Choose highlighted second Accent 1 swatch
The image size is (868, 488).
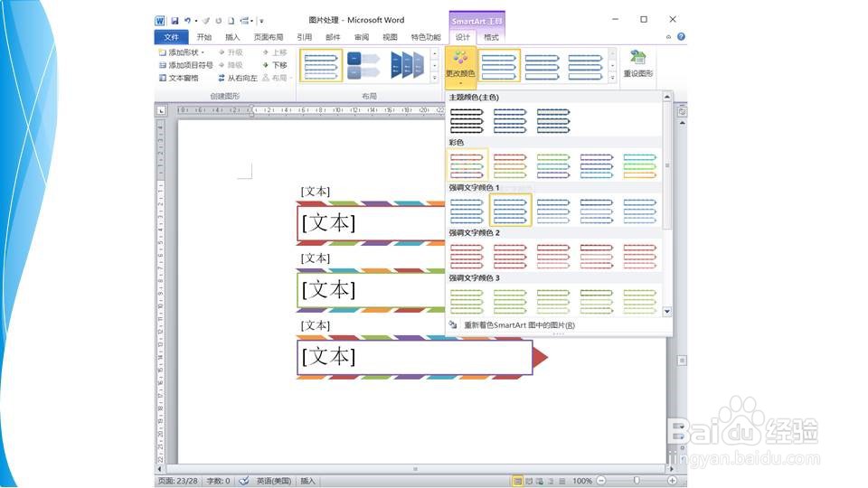510,211
